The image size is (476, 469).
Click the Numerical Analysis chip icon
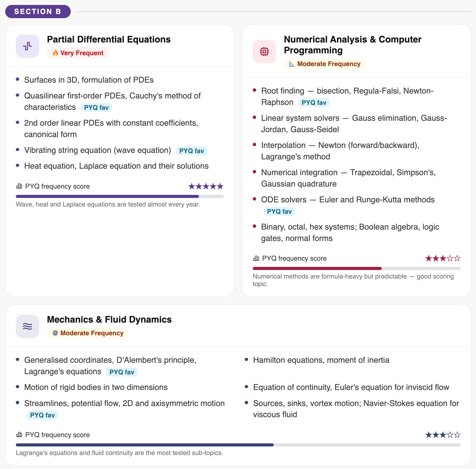[x=264, y=52]
